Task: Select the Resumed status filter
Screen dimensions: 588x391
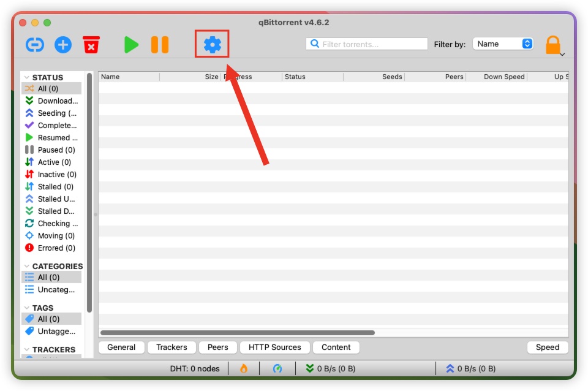Action: pos(51,137)
